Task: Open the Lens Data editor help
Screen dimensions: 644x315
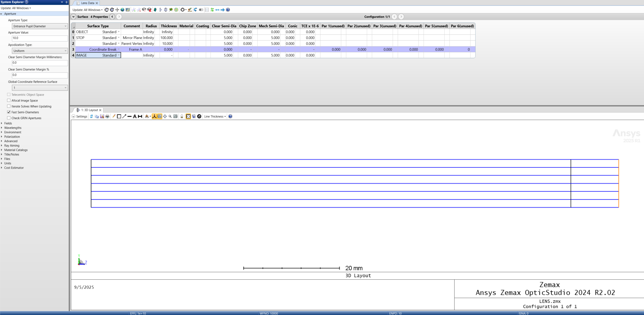Action: (228, 10)
